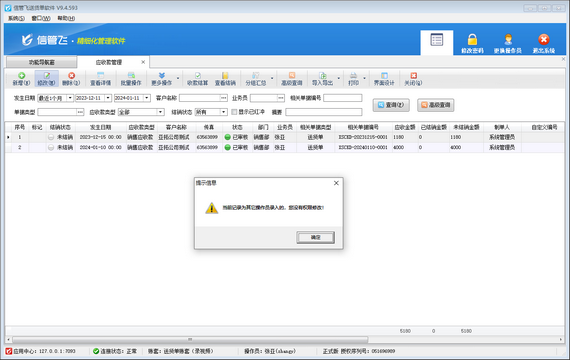Click 更换操作员 switch operator icon

[x=508, y=39]
